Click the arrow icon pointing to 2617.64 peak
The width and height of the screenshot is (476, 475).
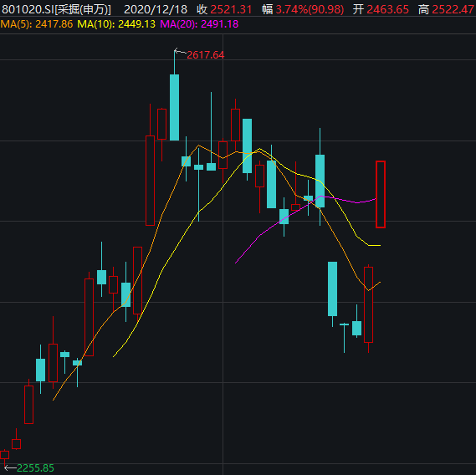(180, 51)
